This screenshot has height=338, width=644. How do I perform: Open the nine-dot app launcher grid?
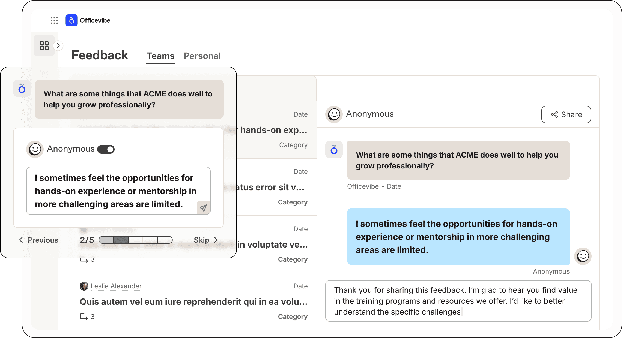tap(54, 20)
